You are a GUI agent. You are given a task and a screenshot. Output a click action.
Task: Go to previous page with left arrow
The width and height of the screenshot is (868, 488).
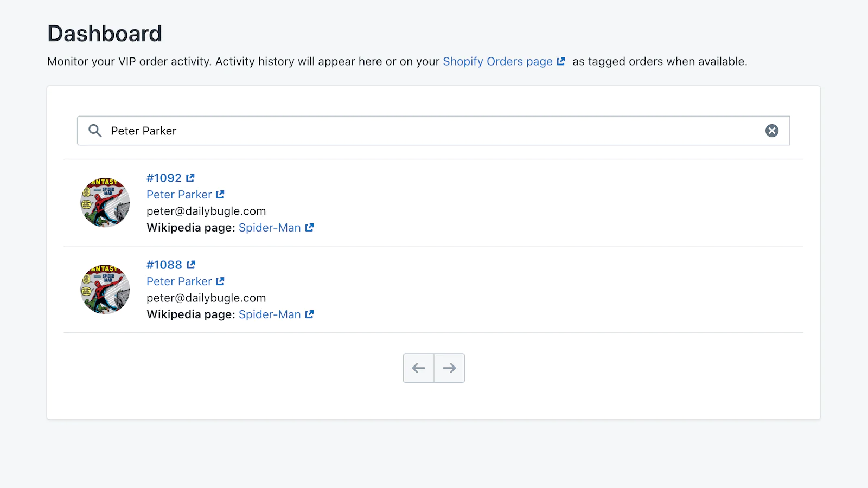pyautogui.click(x=419, y=368)
